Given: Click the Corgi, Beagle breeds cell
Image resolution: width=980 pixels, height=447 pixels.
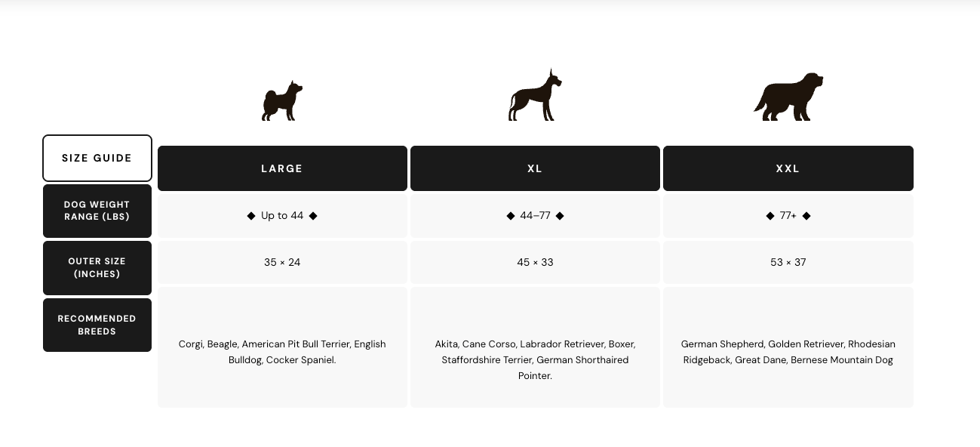Looking at the screenshot, I should [282, 352].
